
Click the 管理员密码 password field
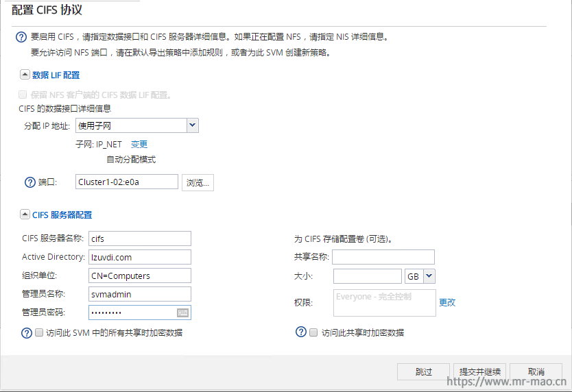pos(140,313)
